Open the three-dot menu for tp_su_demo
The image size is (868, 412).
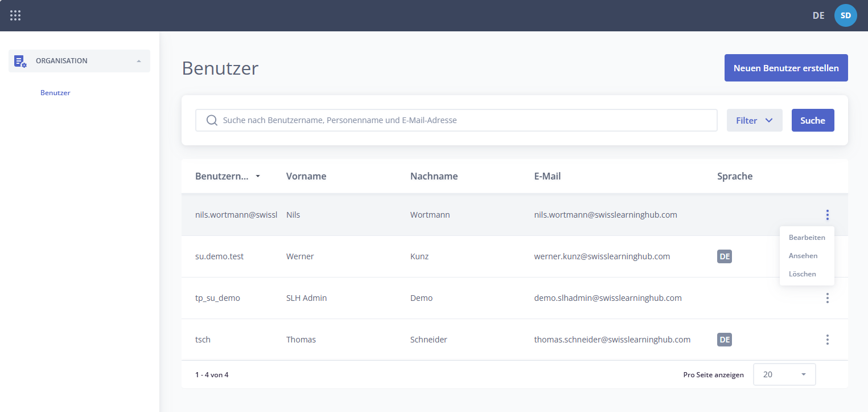click(x=827, y=298)
